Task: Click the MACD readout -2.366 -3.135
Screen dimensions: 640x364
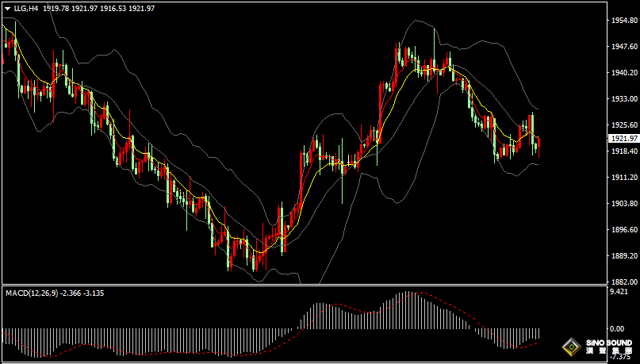Action: point(82,293)
